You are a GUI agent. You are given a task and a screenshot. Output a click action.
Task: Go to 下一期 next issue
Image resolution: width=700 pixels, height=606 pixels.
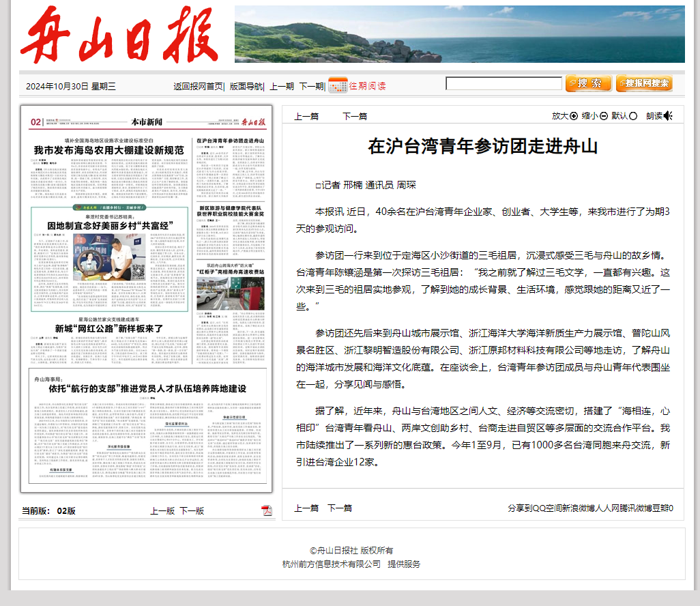[311, 86]
